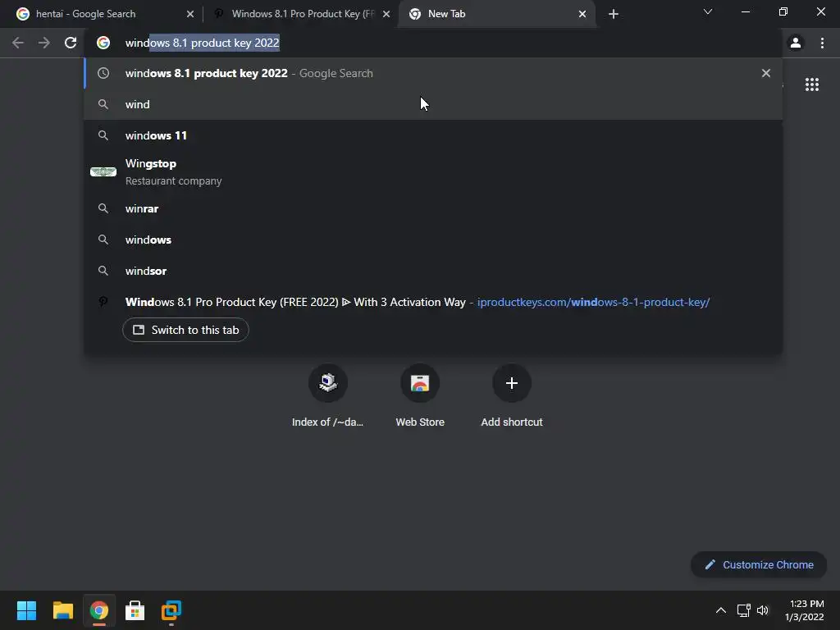The height and width of the screenshot is (630, 840).
Task: Open the volume tray icon
Action: [x=763, y=610]
